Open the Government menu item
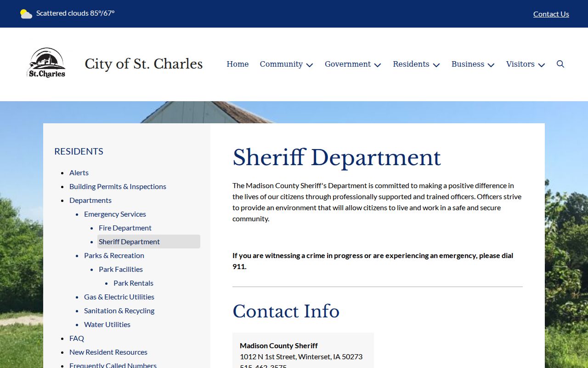This screenshot has width=588, height=368. (x=348, y=64)
